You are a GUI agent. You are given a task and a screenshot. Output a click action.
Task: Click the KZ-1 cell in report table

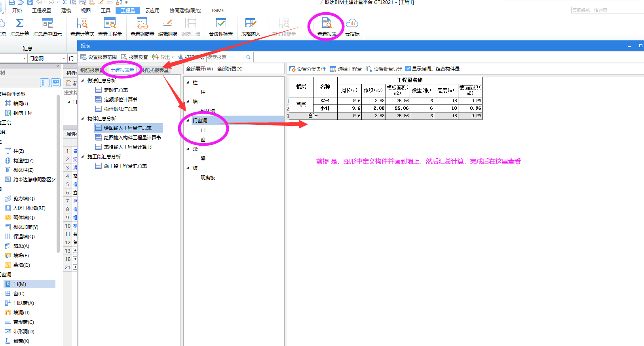tap(325, 101)
